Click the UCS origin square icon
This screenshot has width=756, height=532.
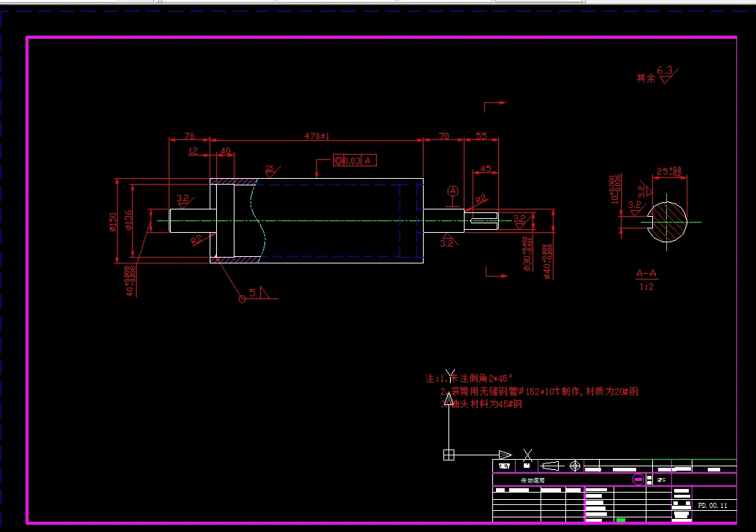pyautogui.click(x=449, y=455)
